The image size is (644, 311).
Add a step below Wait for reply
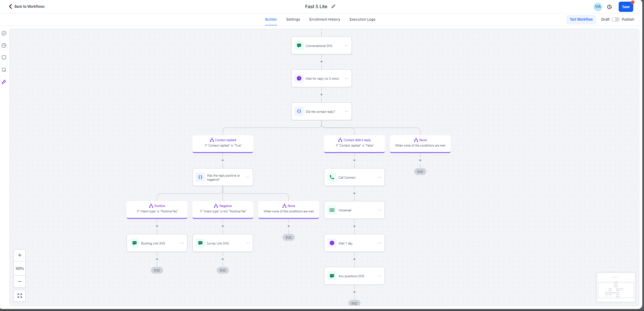coord(321,95)
